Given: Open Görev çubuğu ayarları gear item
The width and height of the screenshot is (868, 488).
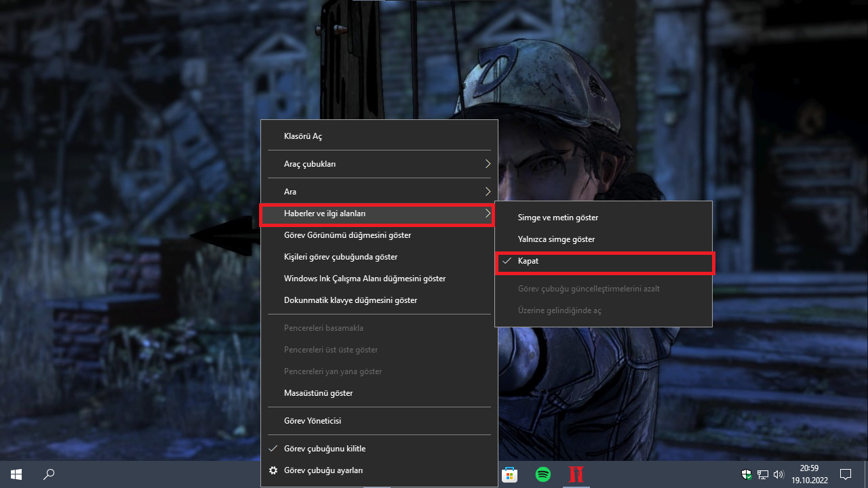Looking at the screenshot, I should (379, 470).
